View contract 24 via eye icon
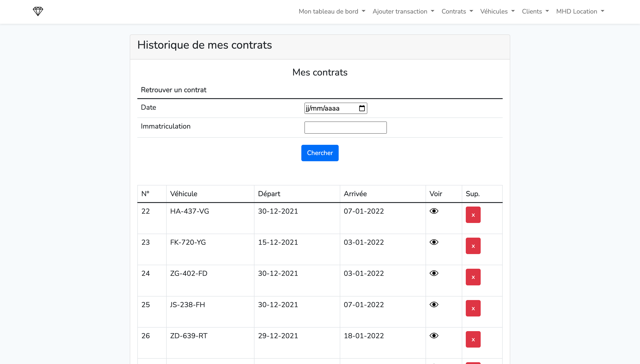640x364 pixels. [x=434, y=273]
